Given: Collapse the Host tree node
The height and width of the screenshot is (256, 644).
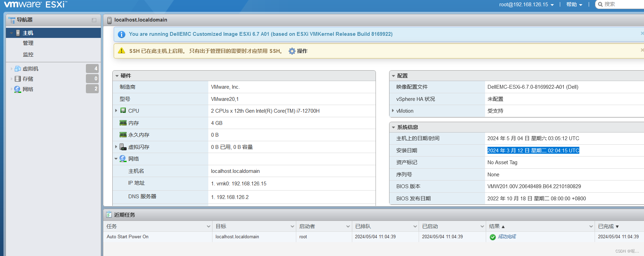Looking at the screenshot, I should click(x=11, y=33).
